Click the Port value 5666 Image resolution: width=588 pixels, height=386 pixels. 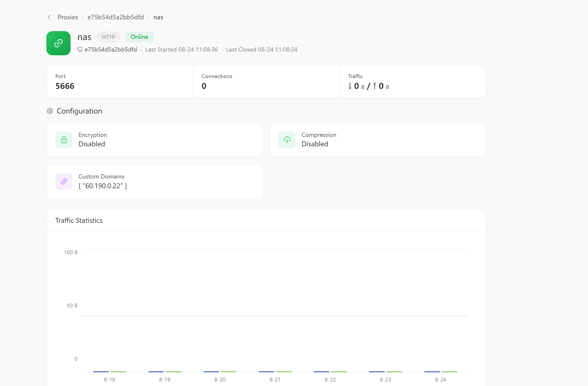pyautogui.click(x=65, y=86)
